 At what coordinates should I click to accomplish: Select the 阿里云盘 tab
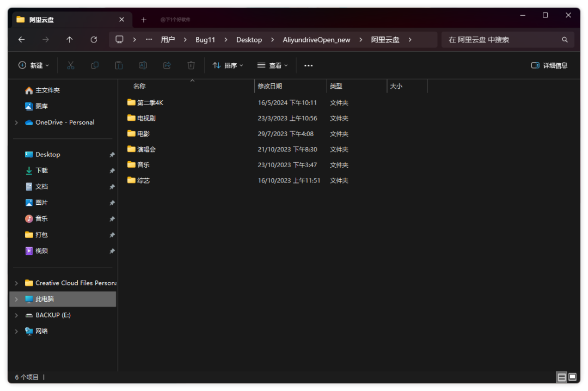coord(72,20)
